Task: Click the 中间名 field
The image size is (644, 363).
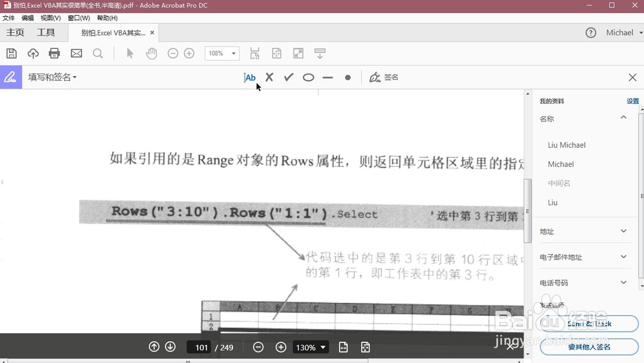Action: pos(559,183)
